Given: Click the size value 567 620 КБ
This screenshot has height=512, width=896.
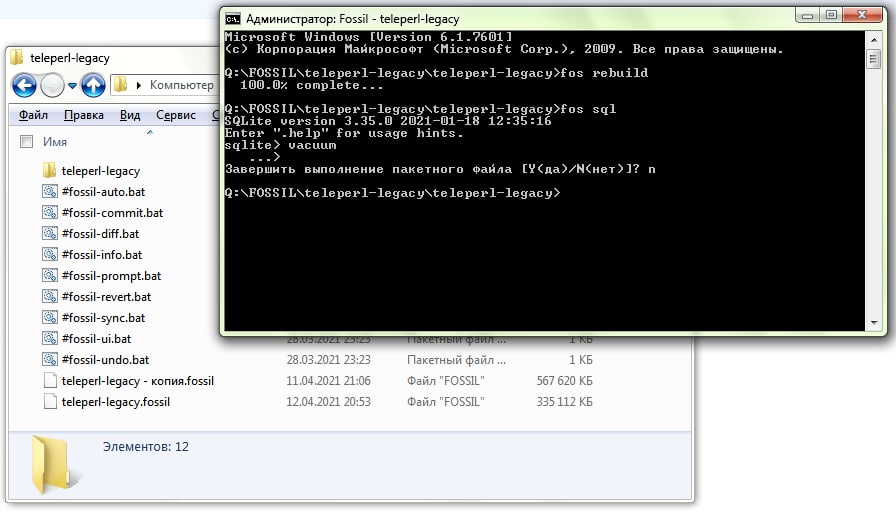Looking at the screenshot, I should pyautogui.click(x=564, y=381).
